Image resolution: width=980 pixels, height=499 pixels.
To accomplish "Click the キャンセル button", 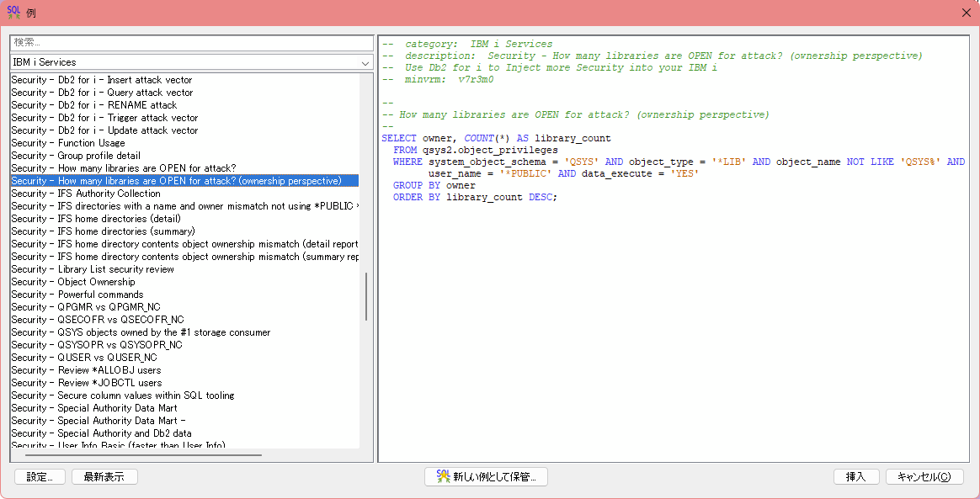I will [924, 476].
